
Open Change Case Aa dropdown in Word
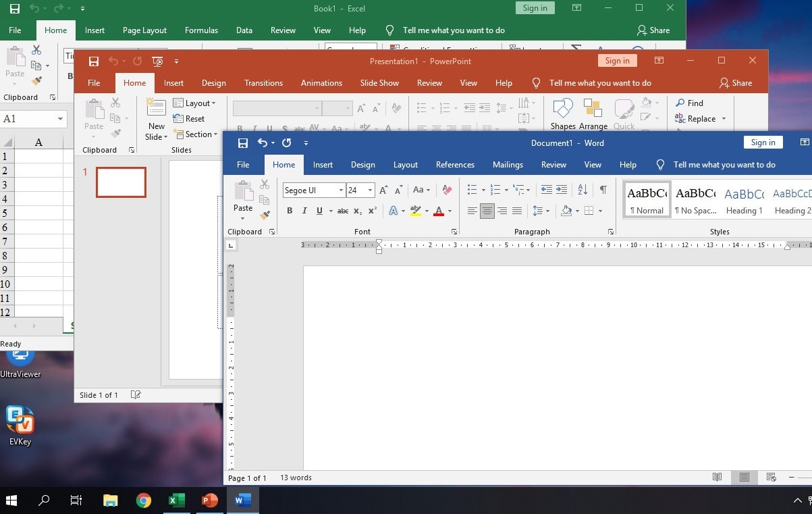pyautogui.click(x=421, y=190)
